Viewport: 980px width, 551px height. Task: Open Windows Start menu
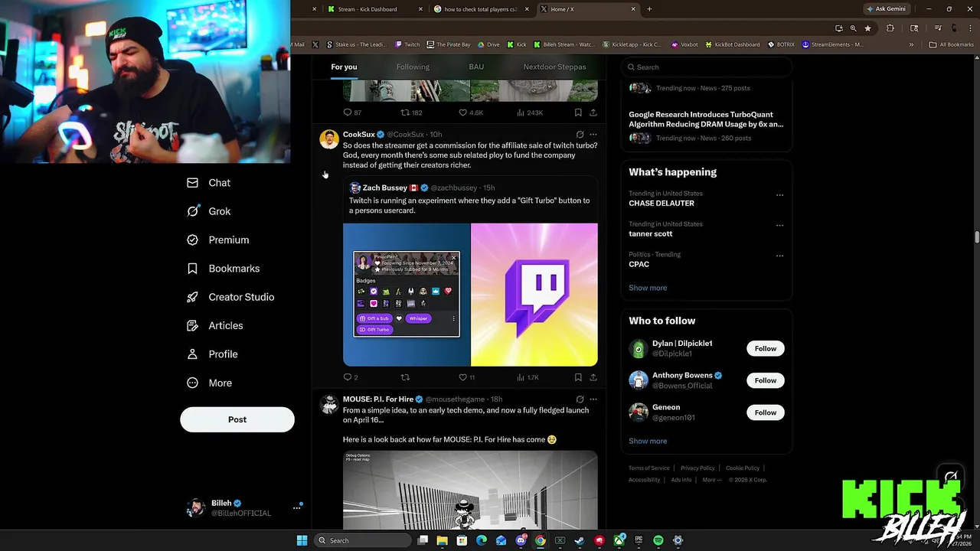pyautogui.click(x=302, y=540)
